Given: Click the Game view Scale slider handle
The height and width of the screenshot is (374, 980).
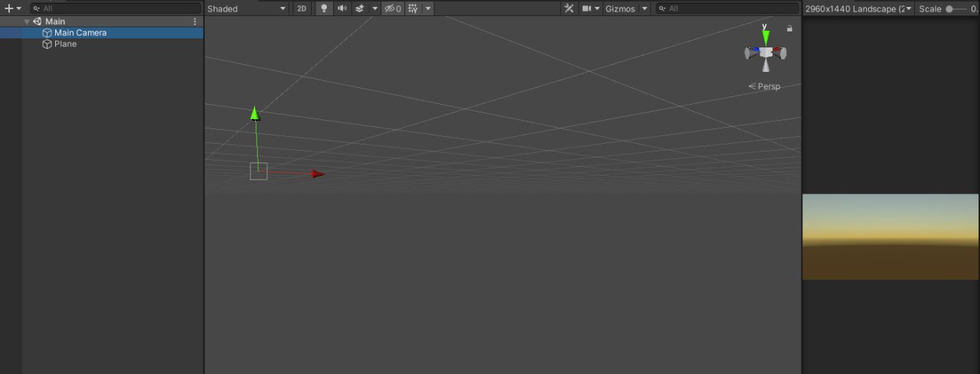Looking at the screenshot, I should coord(949,8).
